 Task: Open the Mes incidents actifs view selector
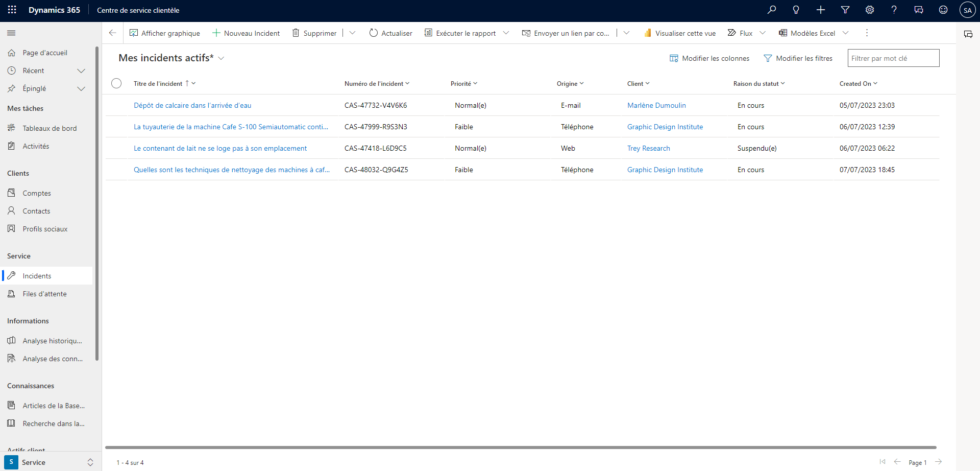[171, 58]
